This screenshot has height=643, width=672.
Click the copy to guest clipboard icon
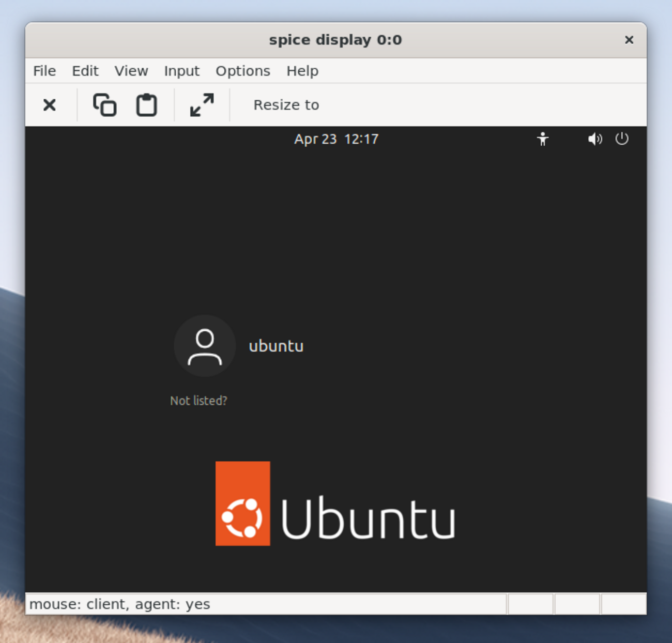coord(104,105)
